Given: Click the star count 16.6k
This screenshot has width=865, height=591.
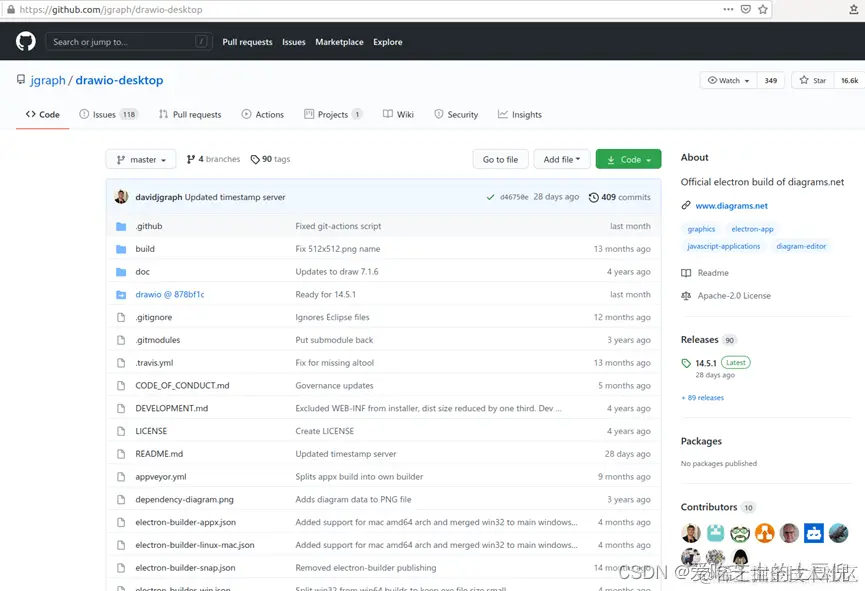Looking at the screenshot, I should click(x=850, y=80).
